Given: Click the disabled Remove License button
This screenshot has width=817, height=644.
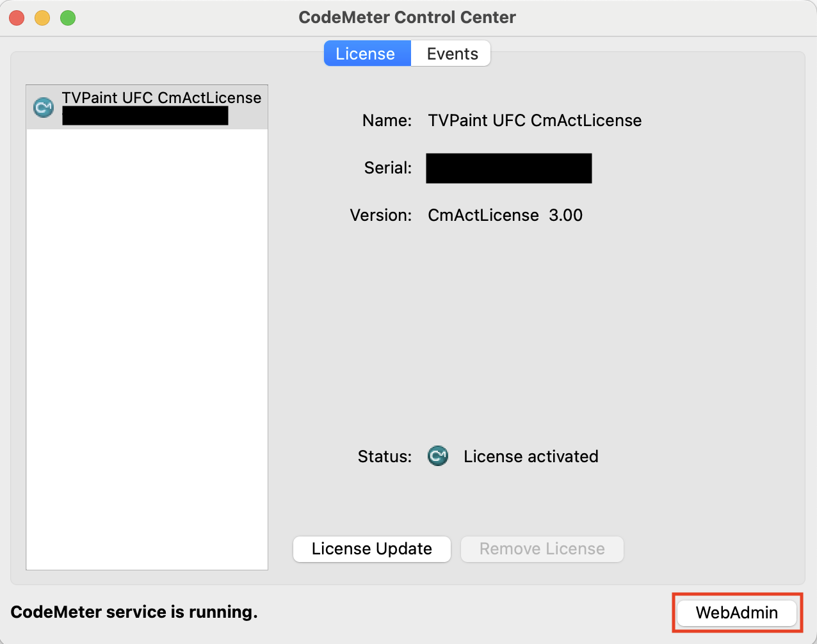Looking at the screenshot, I should pos(542,549).
